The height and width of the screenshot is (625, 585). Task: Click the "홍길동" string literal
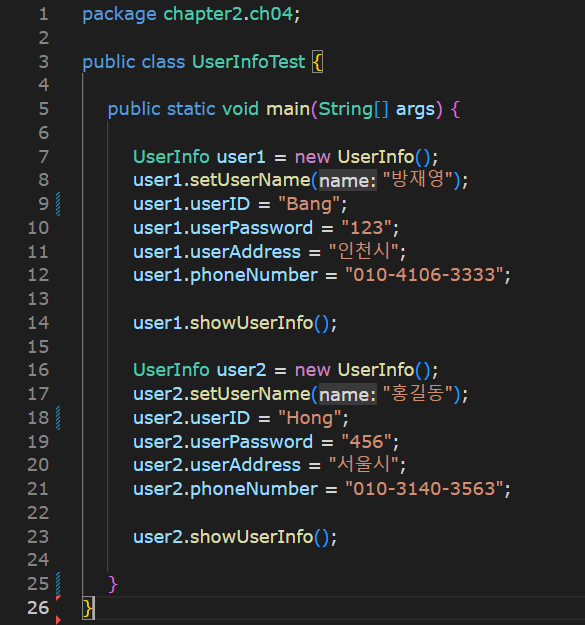(417, 393)
